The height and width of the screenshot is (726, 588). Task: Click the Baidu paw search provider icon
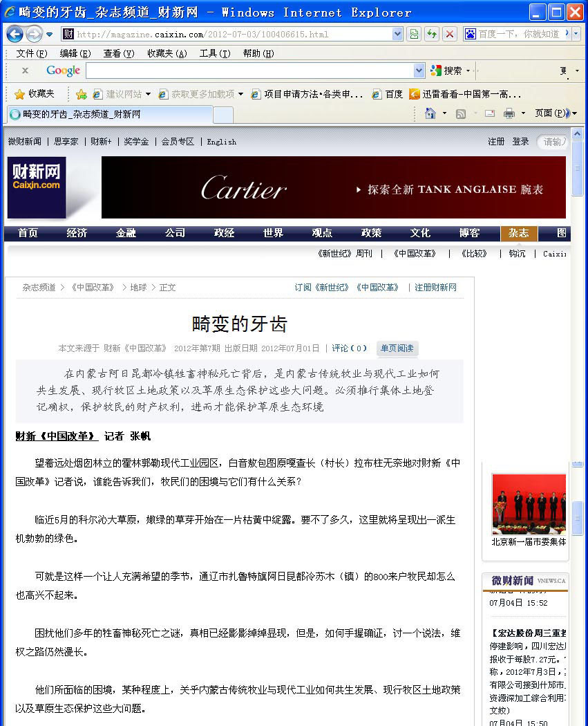click(470, 34)
